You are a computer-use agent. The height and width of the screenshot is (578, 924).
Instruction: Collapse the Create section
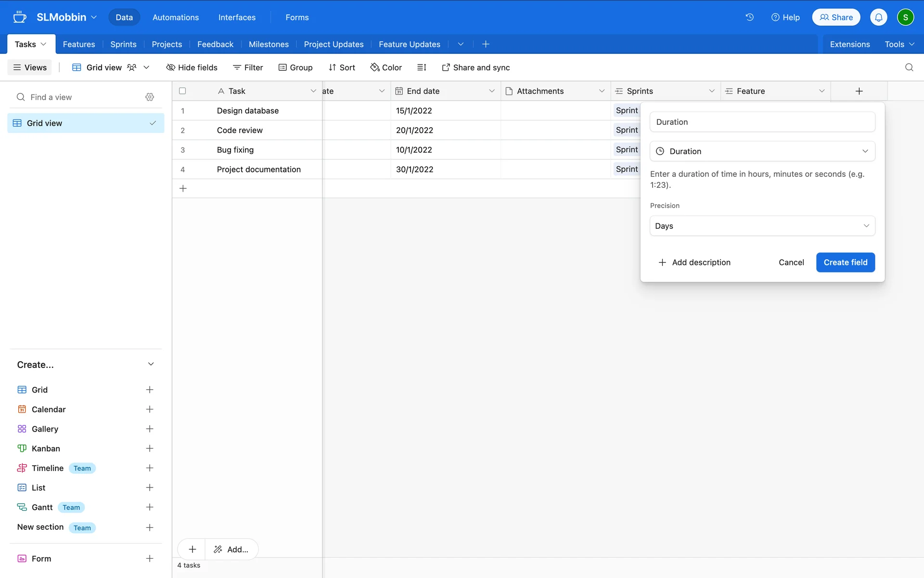coord(151,365)
